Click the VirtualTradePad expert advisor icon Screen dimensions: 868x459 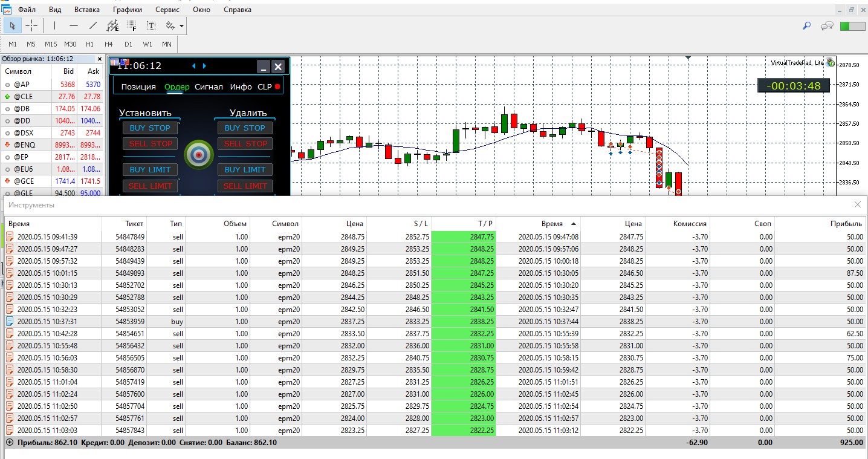tap(831, 62)
